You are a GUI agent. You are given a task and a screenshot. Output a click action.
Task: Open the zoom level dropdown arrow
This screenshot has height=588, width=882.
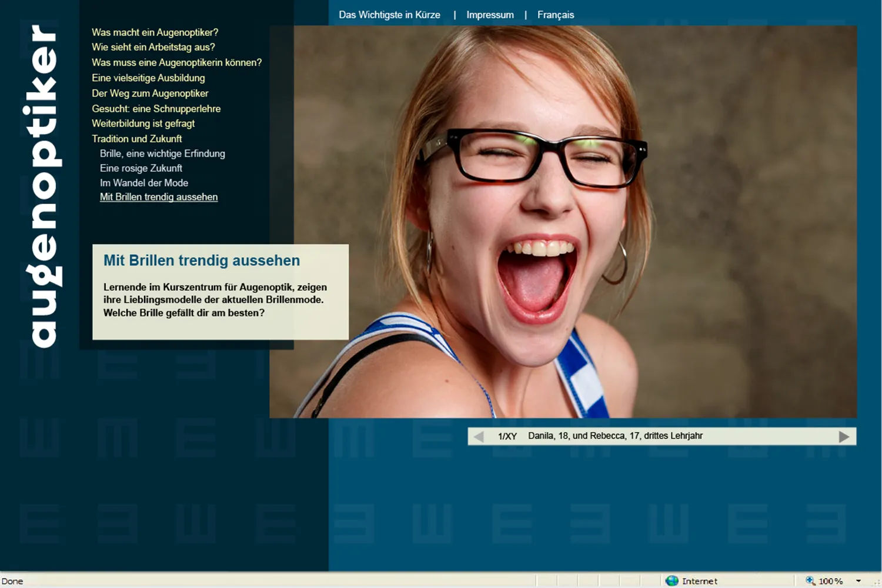(858, 581)
